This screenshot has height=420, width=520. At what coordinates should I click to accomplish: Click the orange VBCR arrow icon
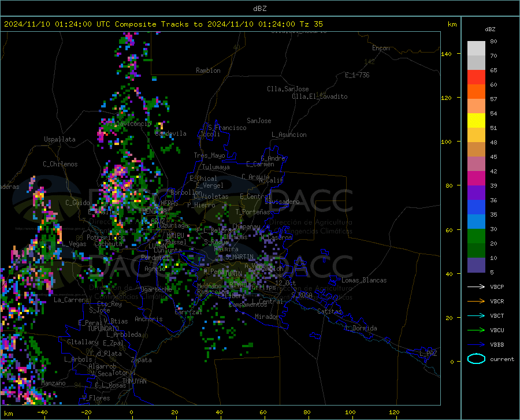(476, 302)
